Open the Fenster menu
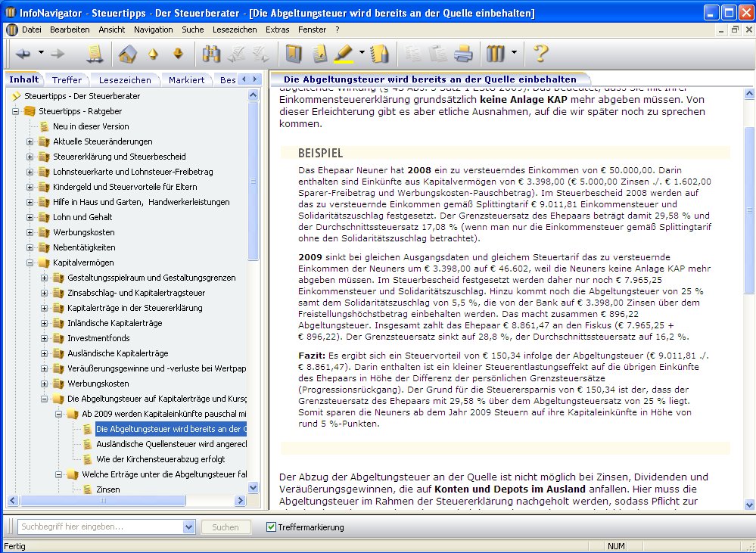Image resolution: width=756 pixels, height=553 pixels. (x=312, y=30)
